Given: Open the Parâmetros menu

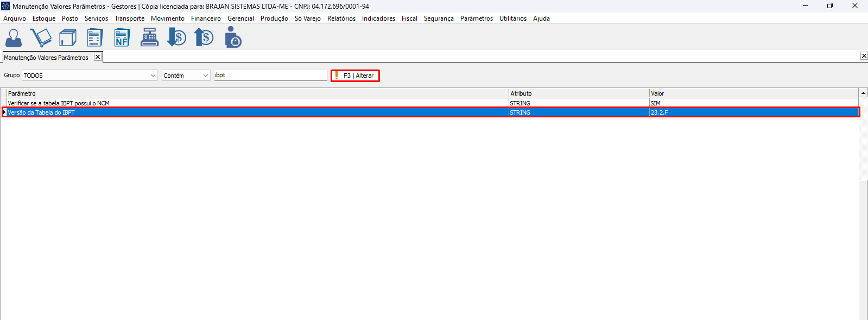Looking at the screenshot, I should pyautogui.click(x=476, y=18).
